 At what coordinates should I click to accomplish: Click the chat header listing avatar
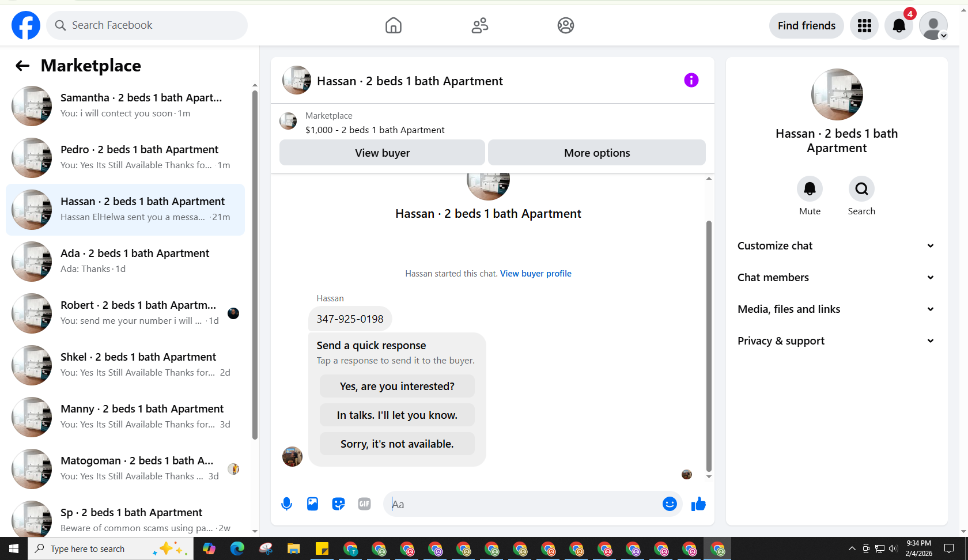297,80
